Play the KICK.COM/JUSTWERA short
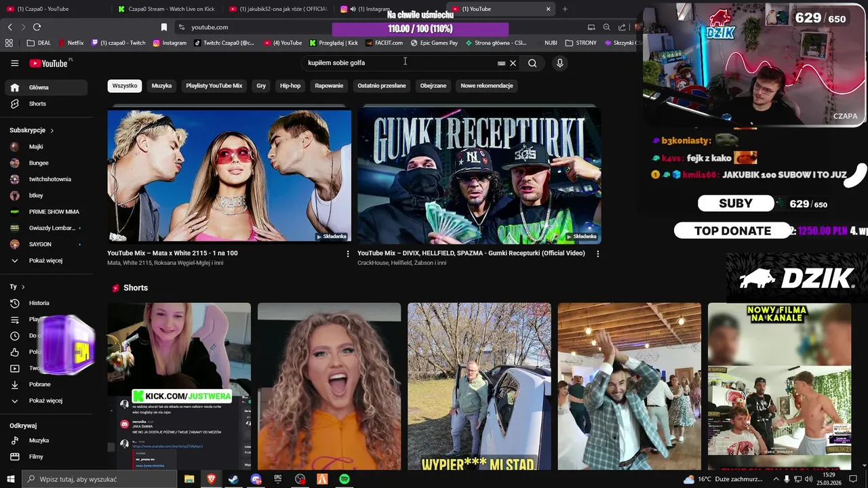 [179, 386]
